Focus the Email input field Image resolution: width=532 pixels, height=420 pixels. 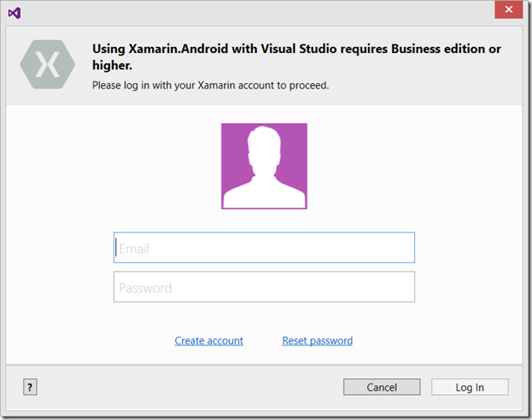264,247
